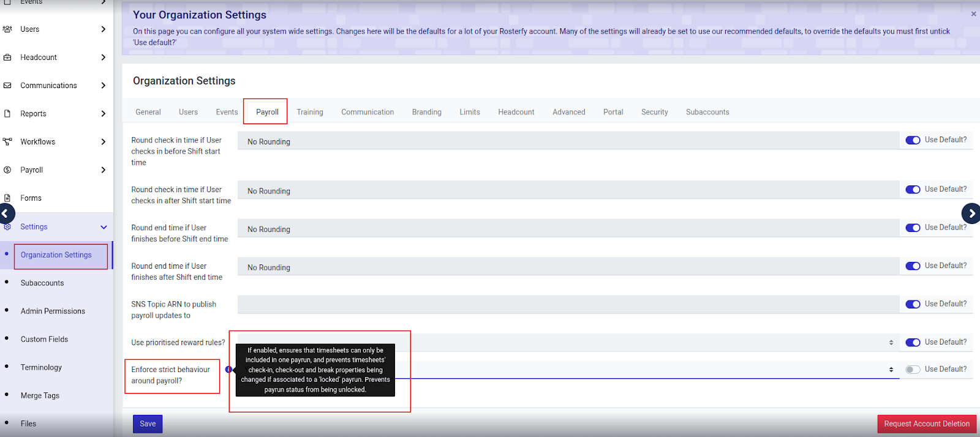Expand the Workflows sidebar chevron

(x=103, y=142)
